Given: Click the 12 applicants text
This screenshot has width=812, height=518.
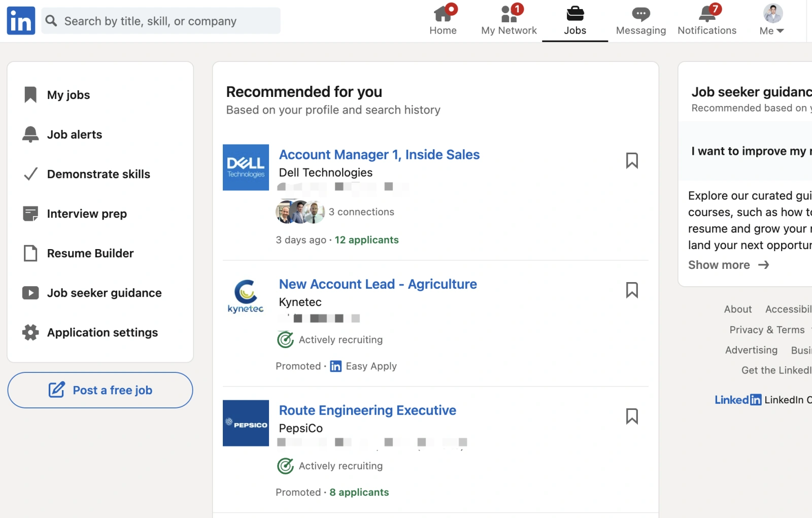Looking at the screenshot, I should pos(366,240).
